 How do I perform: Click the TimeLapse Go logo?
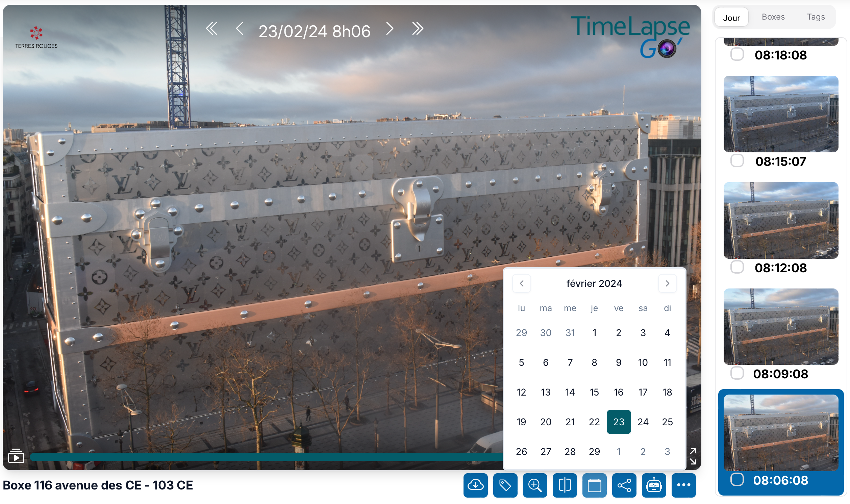[x=630, y=37]
